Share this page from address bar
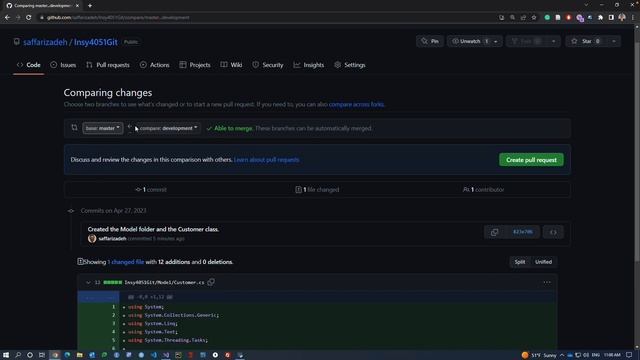Image resolution: width=640 pixels, height=360 pixels. coord(523,18)
